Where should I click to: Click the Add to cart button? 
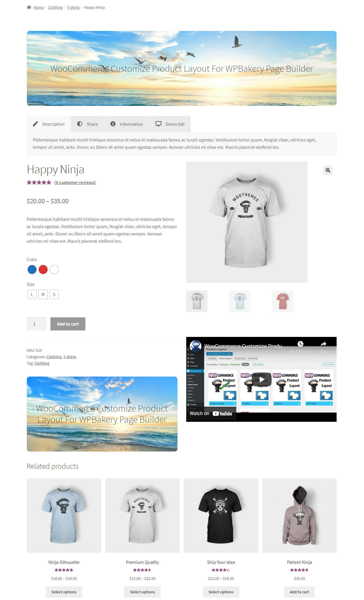tap(68, 324)
